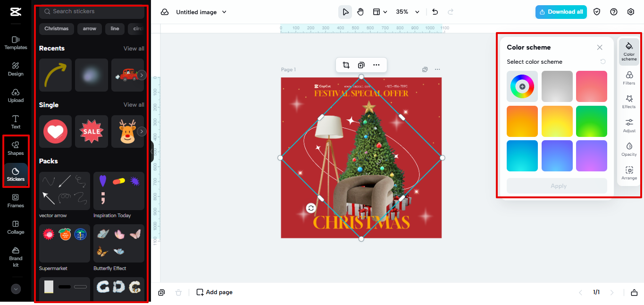The image size is (644, 305).
Task: Open the layers panel icon at bottom right
Action: pos(635,292)
